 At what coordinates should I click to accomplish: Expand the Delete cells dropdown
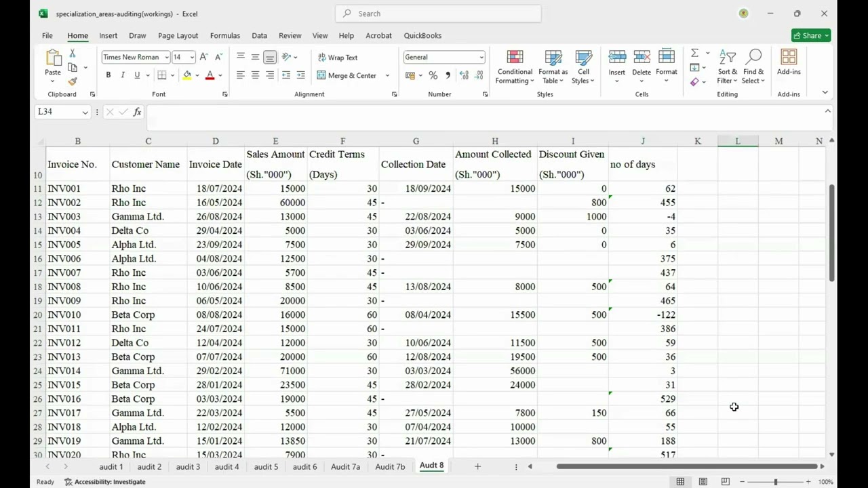642,81
